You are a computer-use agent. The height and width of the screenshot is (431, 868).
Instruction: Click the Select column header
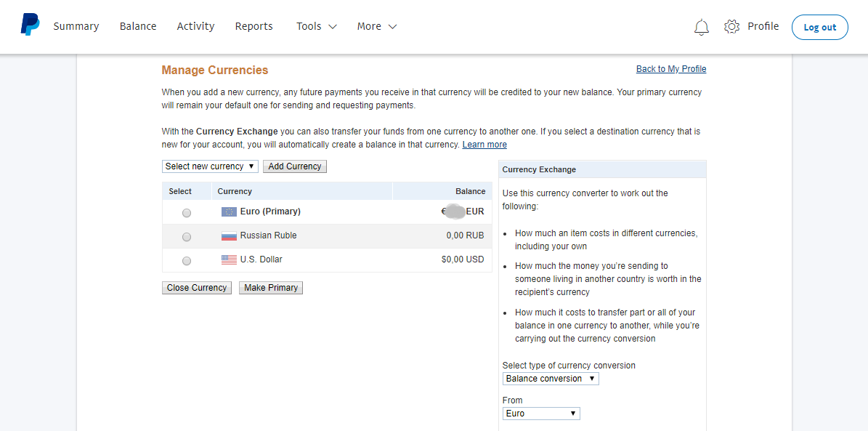180,191
